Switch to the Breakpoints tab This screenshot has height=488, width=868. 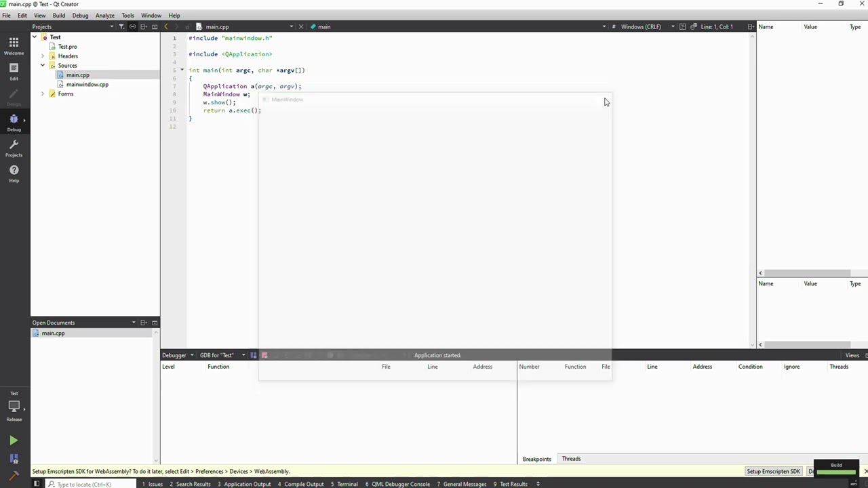(537, 459)
